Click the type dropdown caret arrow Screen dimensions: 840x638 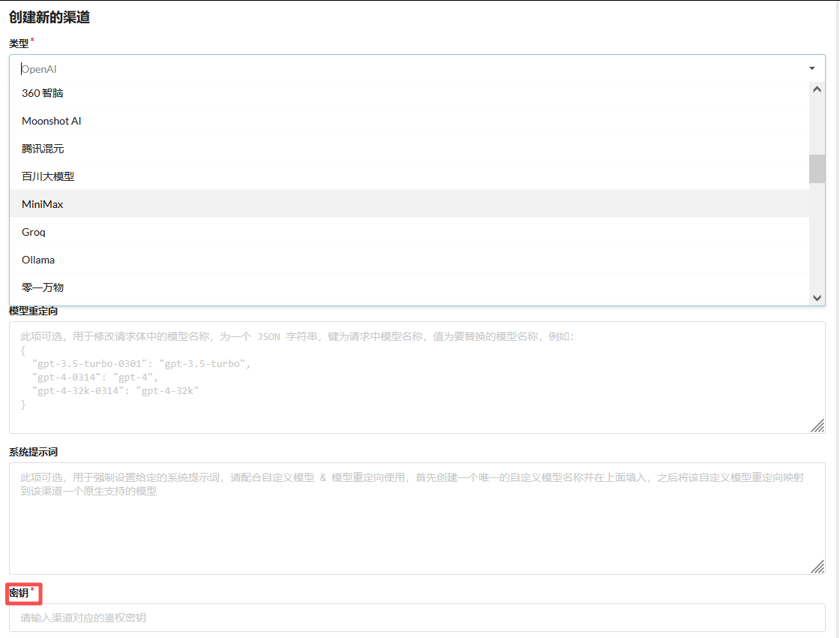pyautogui.click(x=811, y=68)
